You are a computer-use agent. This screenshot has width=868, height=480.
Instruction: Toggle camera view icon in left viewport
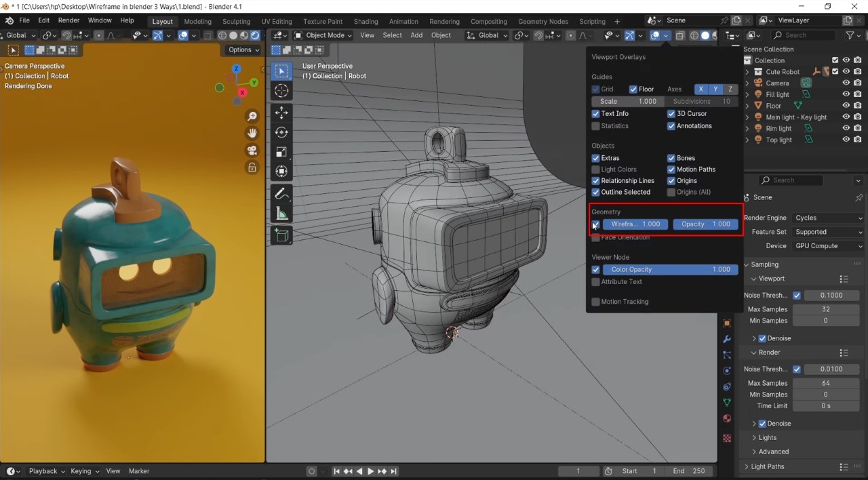tap(252, 151)
